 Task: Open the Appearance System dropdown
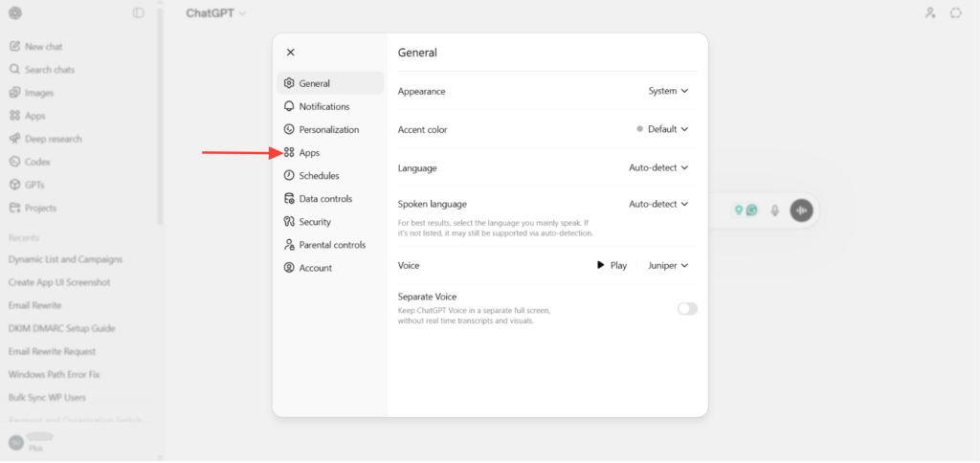tap(668, 91)
